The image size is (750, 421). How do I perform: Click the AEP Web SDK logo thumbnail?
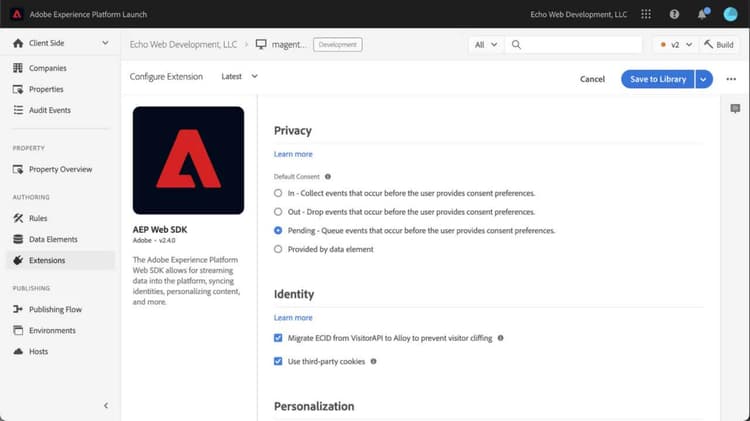click(188, 160)
